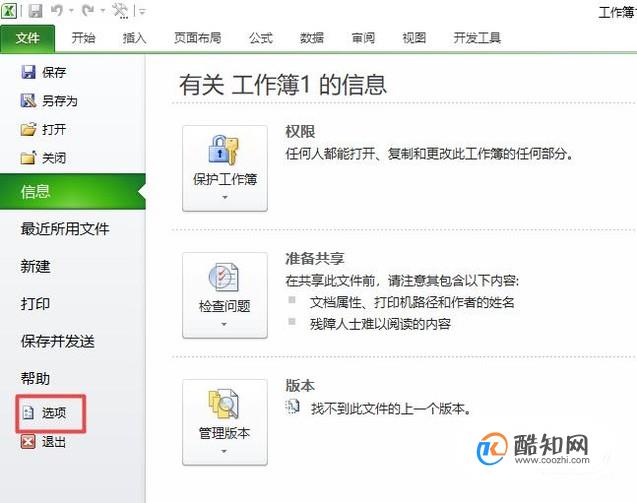Click the options page icon beside 选项
The width and height of the screenshot is (637, 503).
(x=28, y=413)
